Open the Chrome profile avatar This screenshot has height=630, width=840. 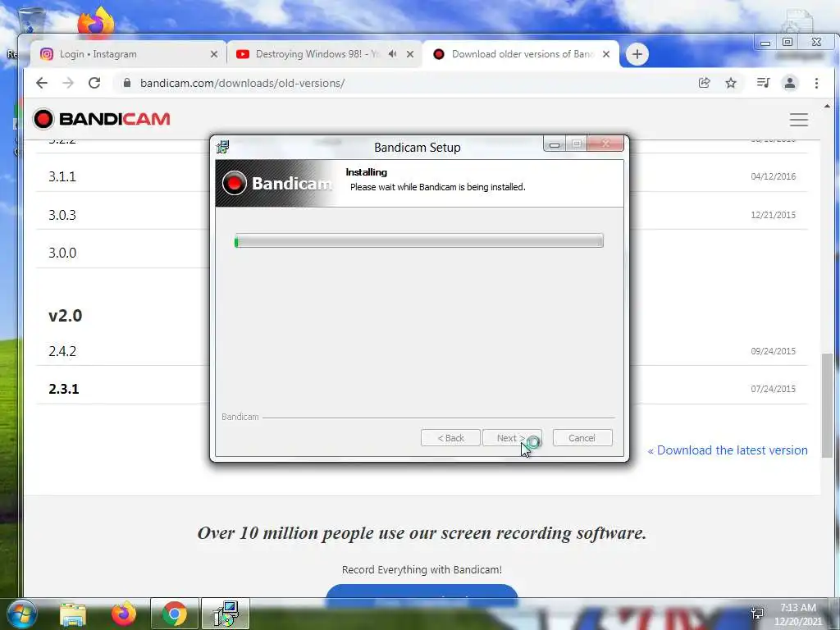(x=790, y=83)
